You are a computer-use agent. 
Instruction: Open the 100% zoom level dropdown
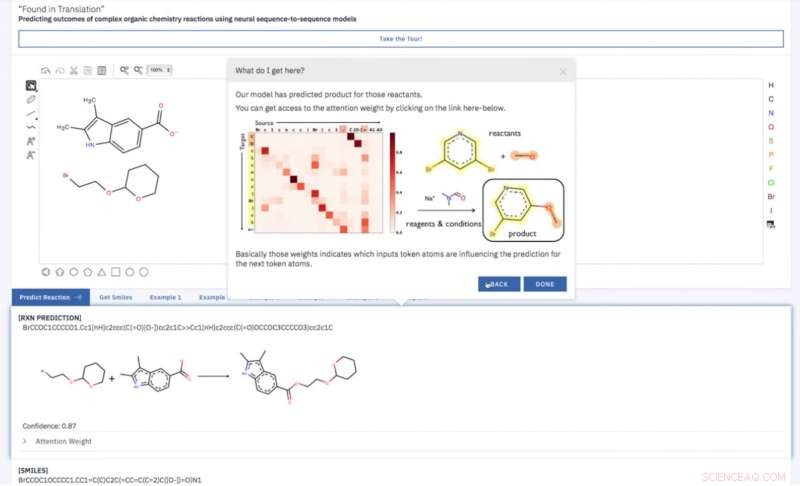pos(160,70)
